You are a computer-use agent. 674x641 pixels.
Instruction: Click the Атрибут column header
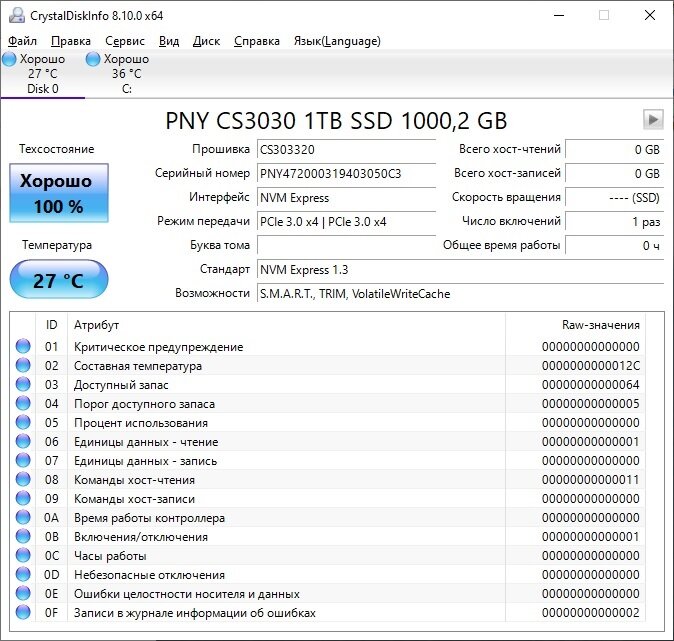[286, 325]
